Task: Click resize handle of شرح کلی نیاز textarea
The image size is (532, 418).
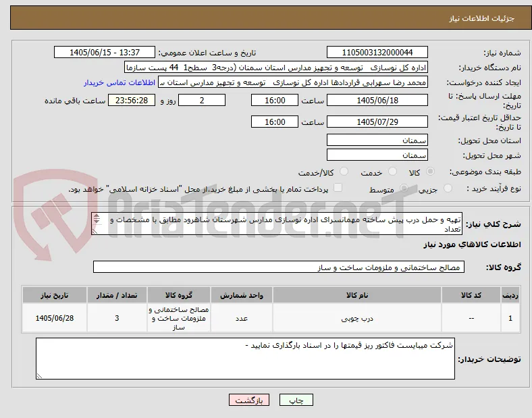Action: pyautogui.click(x=95, y=231)
